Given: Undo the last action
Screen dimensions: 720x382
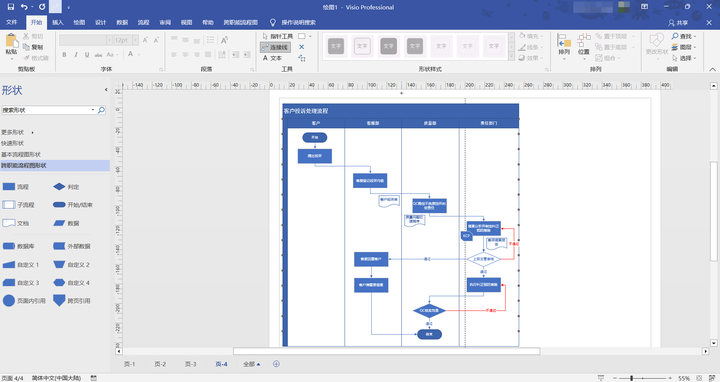Looking at the screenshot, I should pos(24,7).
